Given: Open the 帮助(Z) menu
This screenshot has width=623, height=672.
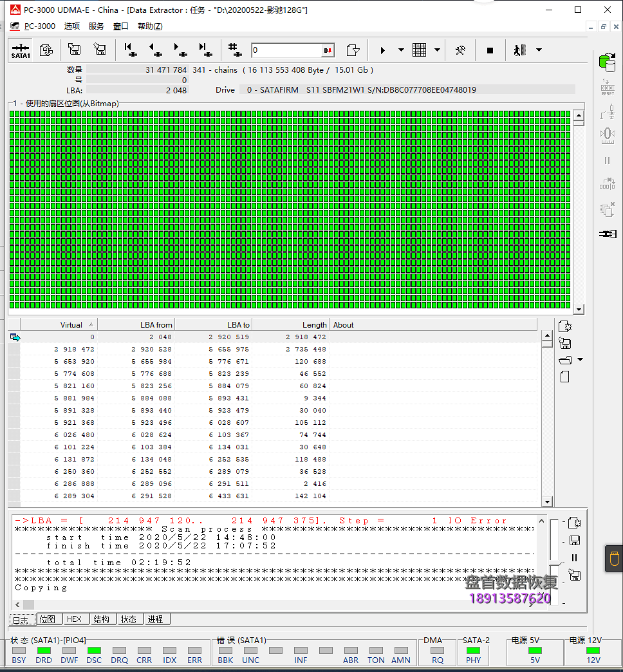Looking at the screenshot, I should (x=150, y=26).
